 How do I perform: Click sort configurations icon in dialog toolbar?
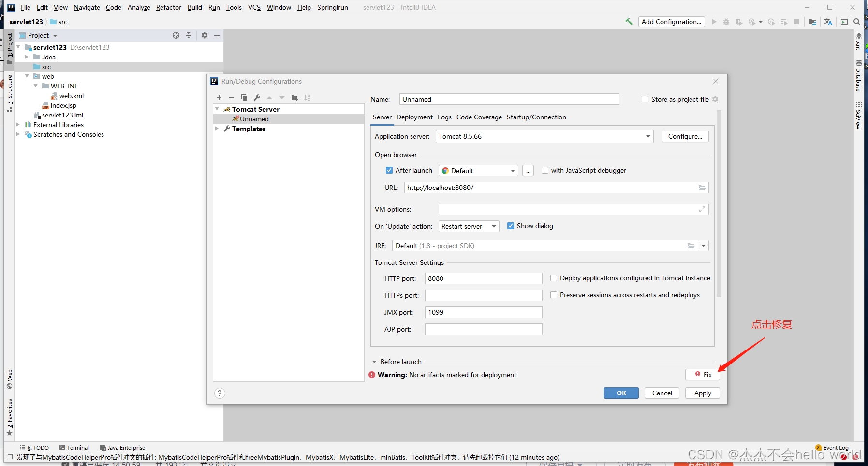point(307,98)
